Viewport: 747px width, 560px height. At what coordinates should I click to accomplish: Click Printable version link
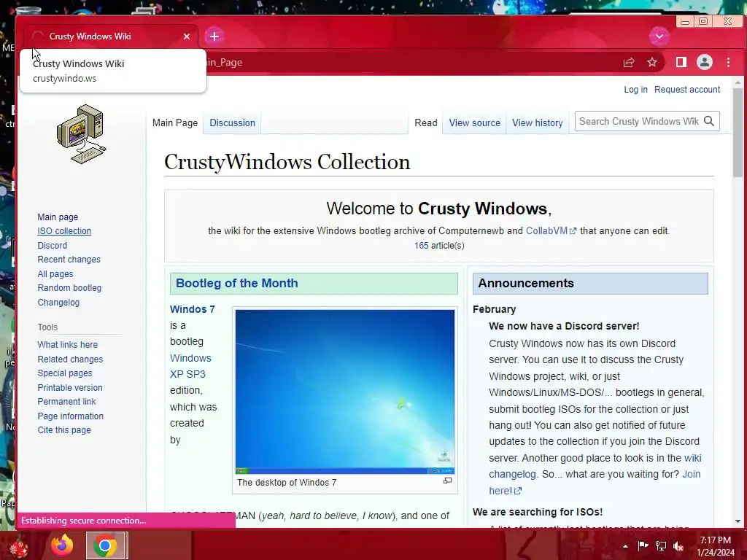point(70,388)
